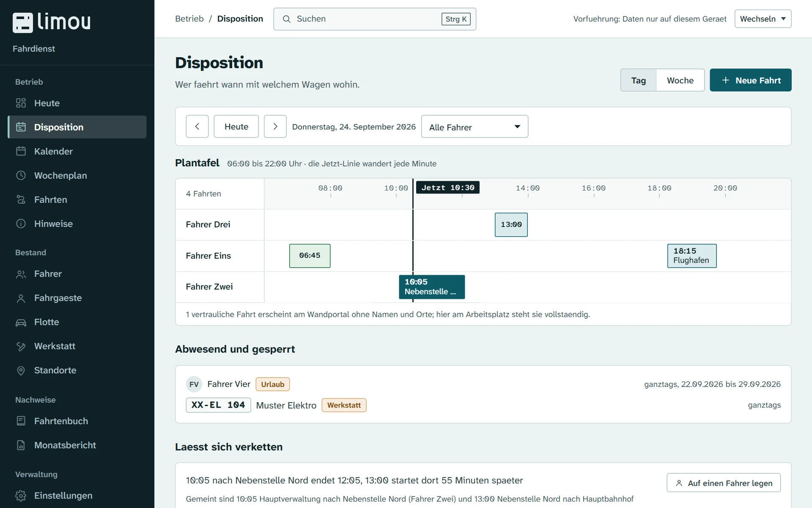
Task: Switch the view toggle to Tag
Action: pos(638,80)
